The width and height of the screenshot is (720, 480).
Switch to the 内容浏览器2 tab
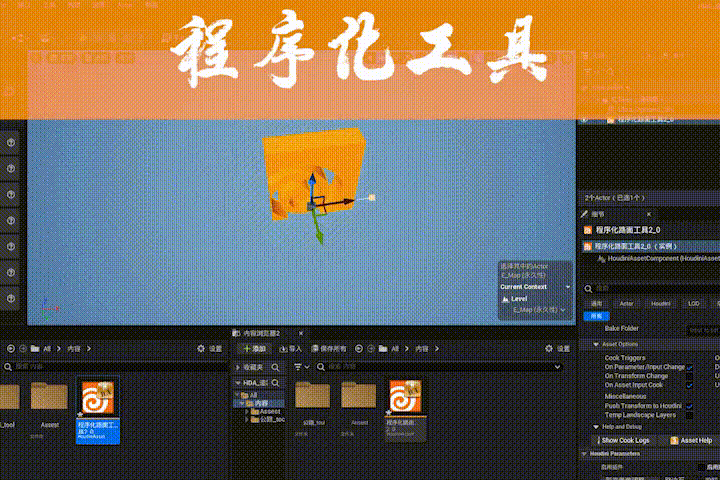pos(262,333)
